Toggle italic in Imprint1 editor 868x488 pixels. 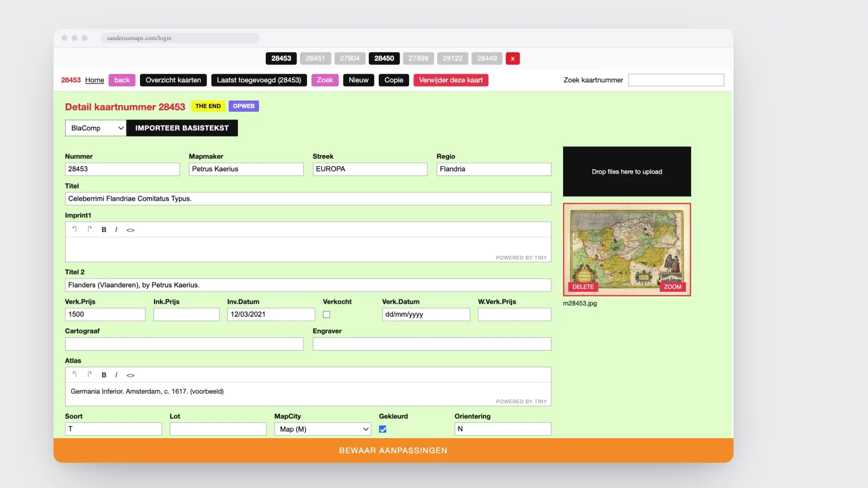[116, 230]
